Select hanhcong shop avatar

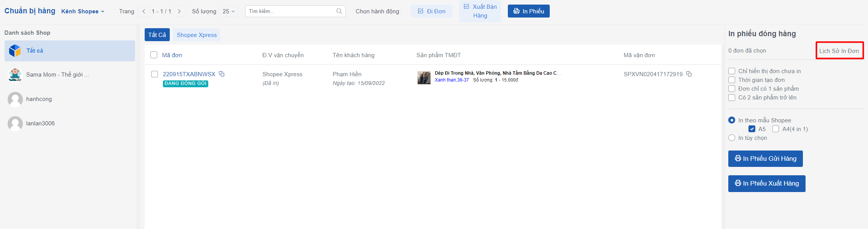[x=15, y=99]
